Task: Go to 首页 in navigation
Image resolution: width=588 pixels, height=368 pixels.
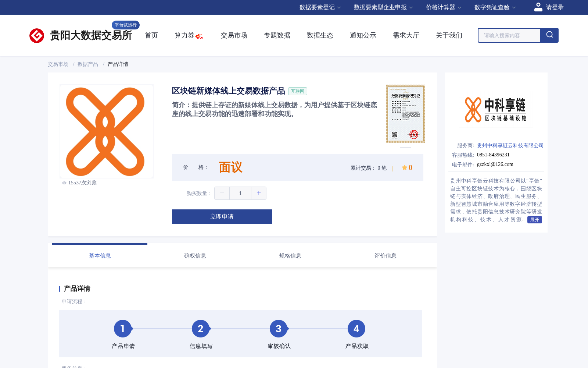Action: (151, 35)
